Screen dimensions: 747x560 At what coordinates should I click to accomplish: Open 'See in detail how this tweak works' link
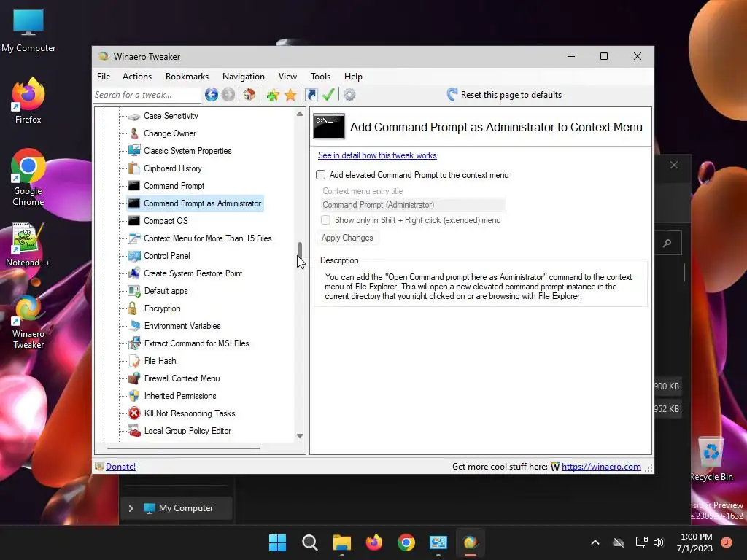coord(377,155)
